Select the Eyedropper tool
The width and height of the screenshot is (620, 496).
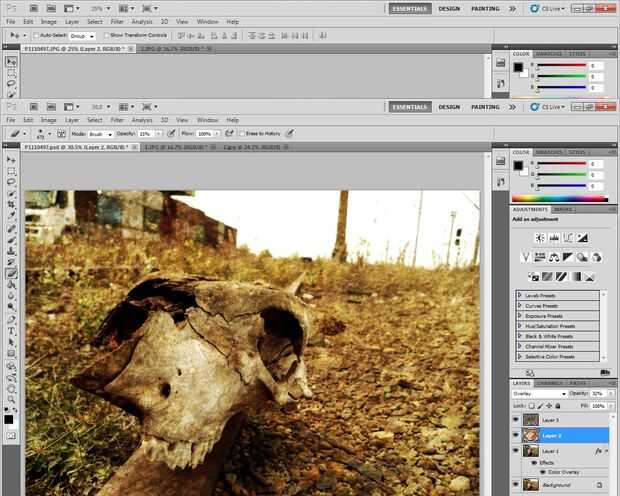11,216
